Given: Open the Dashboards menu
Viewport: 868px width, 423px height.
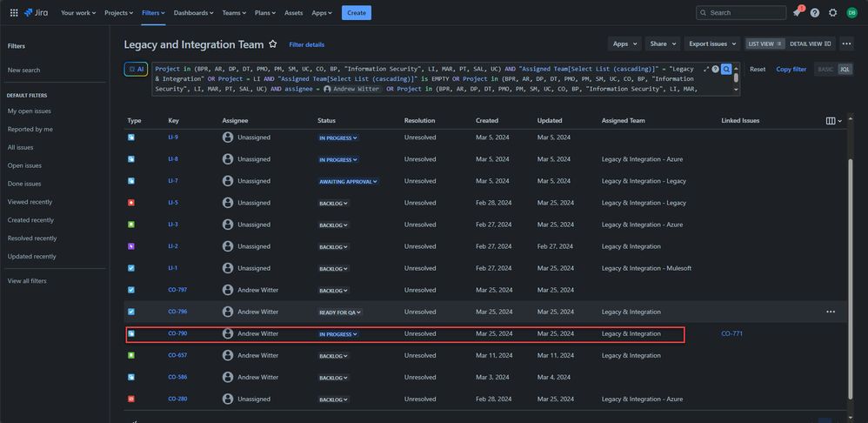Looking at the screenshot, I should (194, 13).
